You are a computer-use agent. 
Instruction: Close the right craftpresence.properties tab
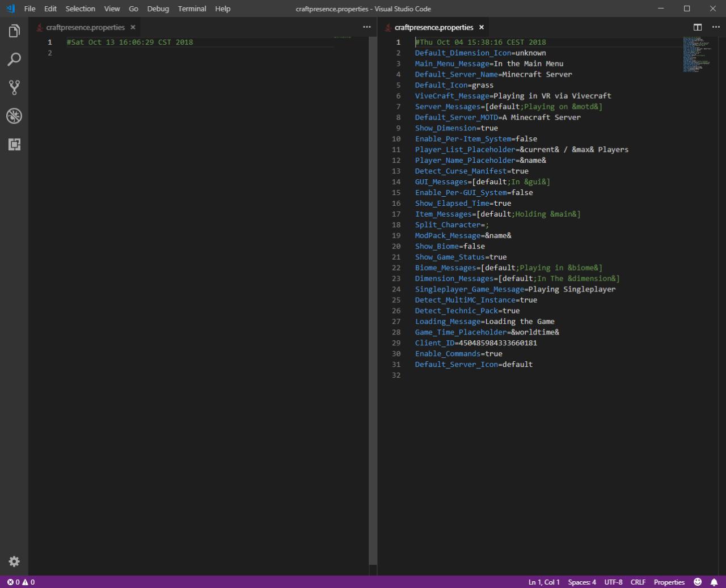[x=481, y=27]
